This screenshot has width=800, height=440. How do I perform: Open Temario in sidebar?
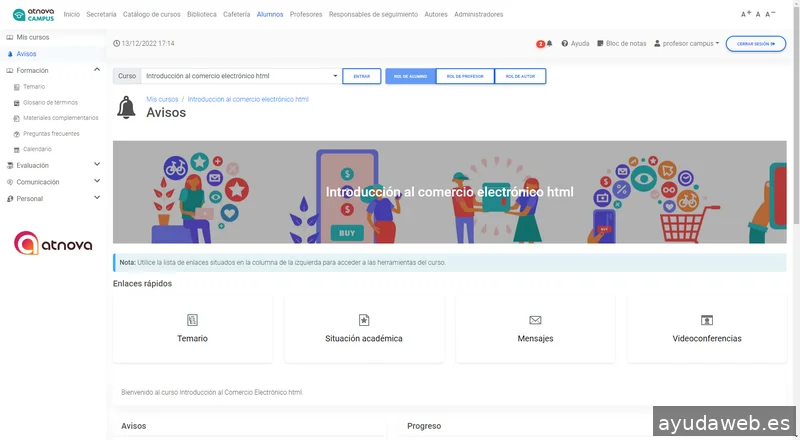click(x=34, y=87)
